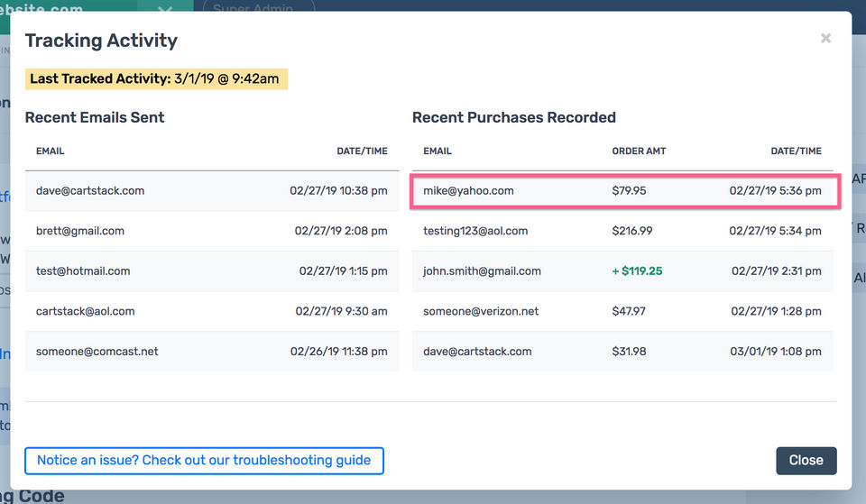
Task: Click DATE/TIME header in Recent Purchases Recorded
Action: [x=796, y=151]
